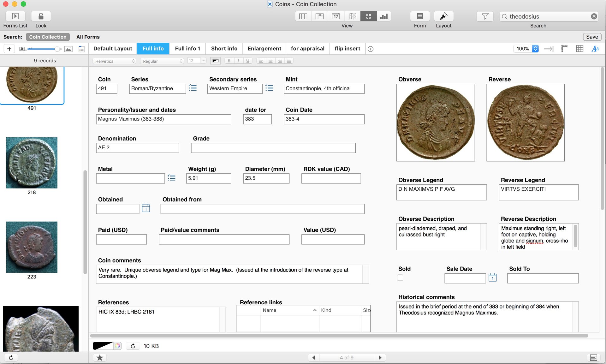Click the horizontal scrollbar below the form
The width and height of the screenshot is (606, 364).
[339, 336]
